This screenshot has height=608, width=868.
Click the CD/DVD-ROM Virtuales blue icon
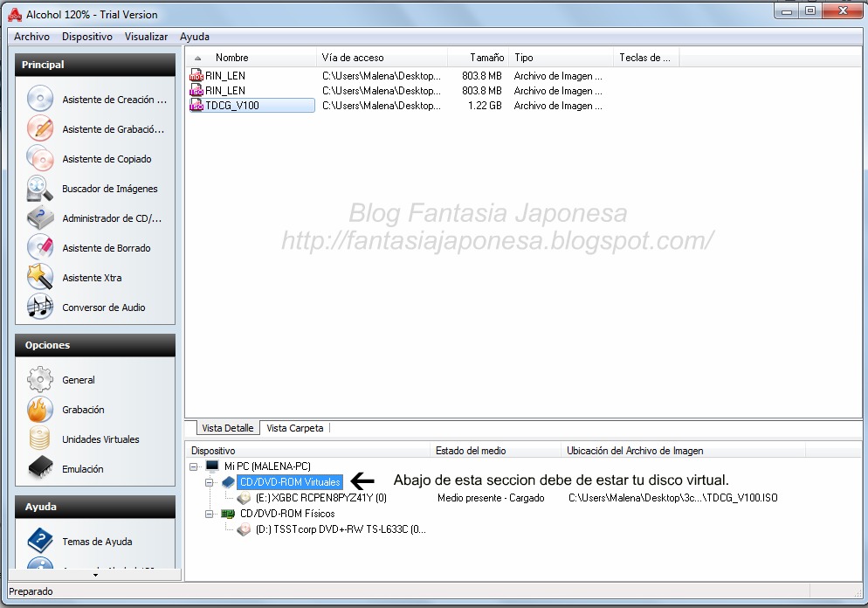tap(228, 482)
